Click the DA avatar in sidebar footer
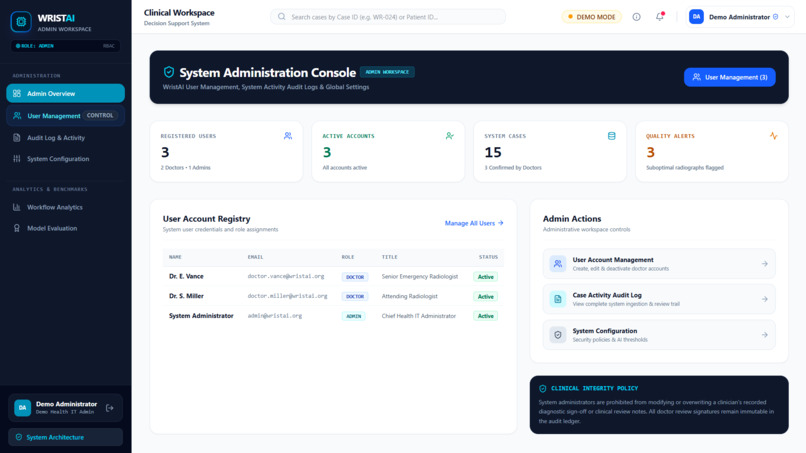The width and height of the screenshot is (806, 453). click(23, 408)
